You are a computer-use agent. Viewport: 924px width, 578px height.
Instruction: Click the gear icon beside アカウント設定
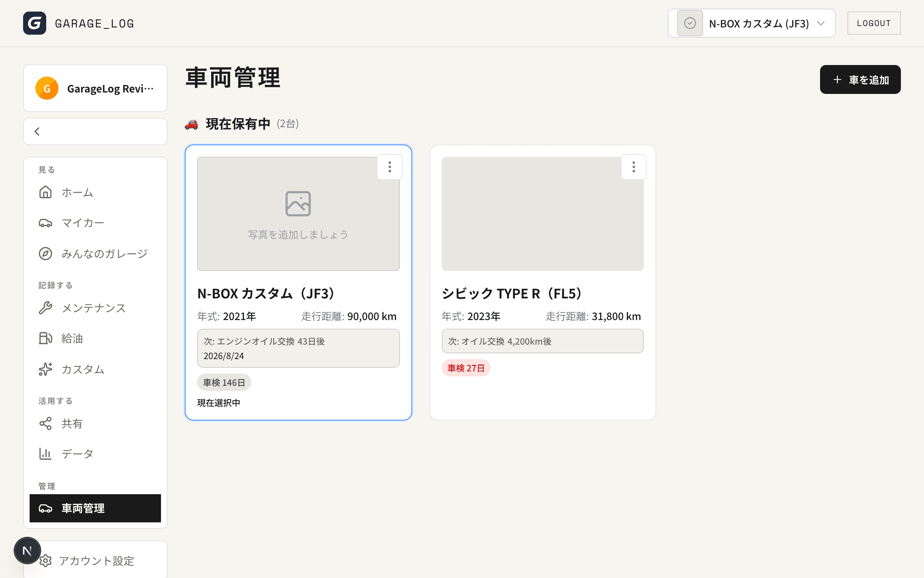(45, 561)
